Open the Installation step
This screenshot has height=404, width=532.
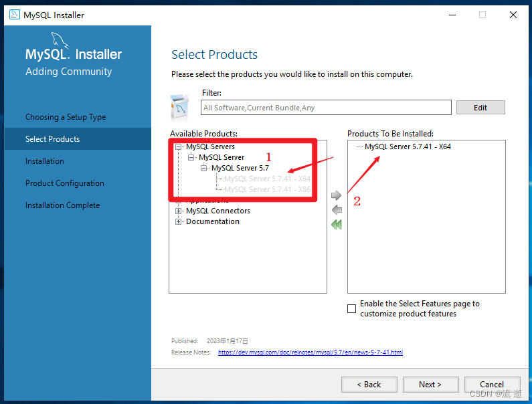click(x=44, y=161)
